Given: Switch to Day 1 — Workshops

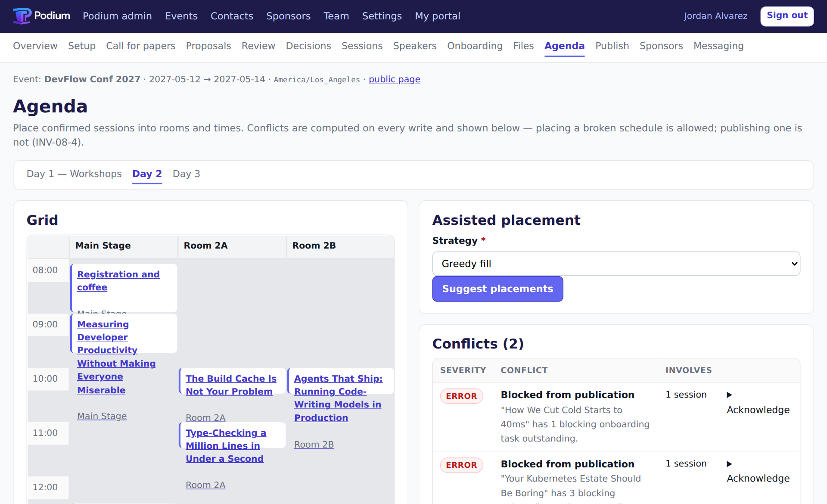Looking at the screenshot, I should pyautogui.click(x=74, y=174).
